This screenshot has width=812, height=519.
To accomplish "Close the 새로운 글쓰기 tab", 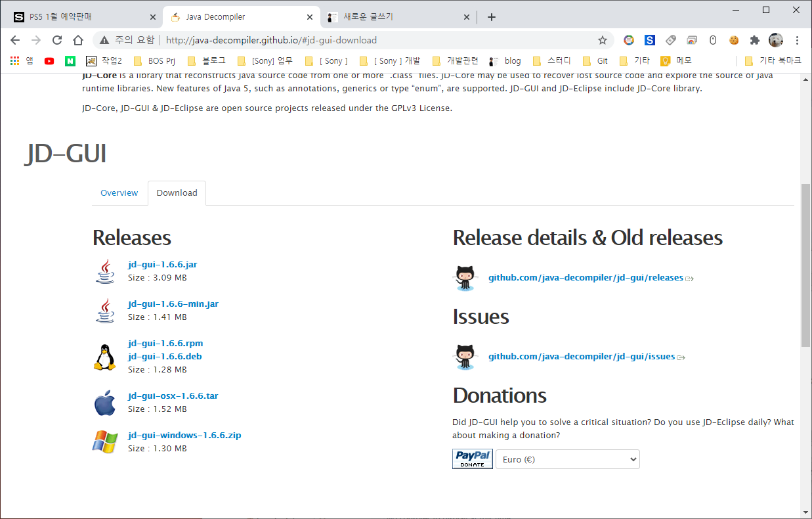I will pyautogui.click(x=467, y=17).
